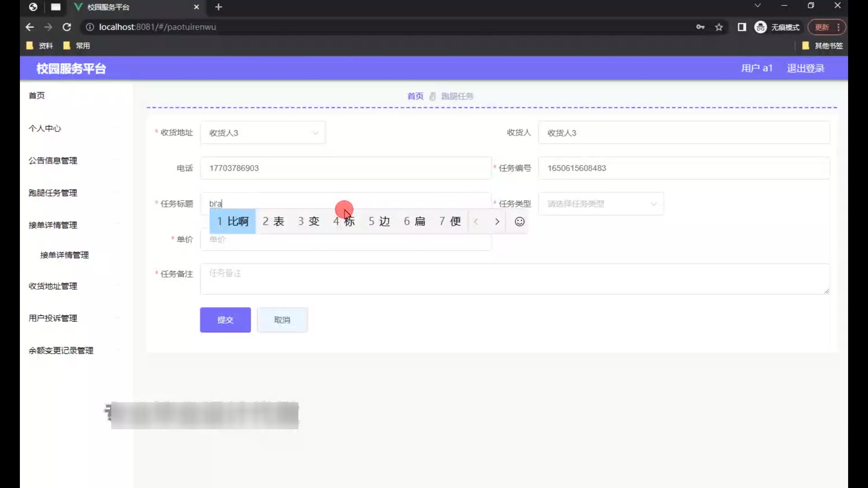868x488 pixels.
Task: Click the 提交 submit button
Action: 225,320
